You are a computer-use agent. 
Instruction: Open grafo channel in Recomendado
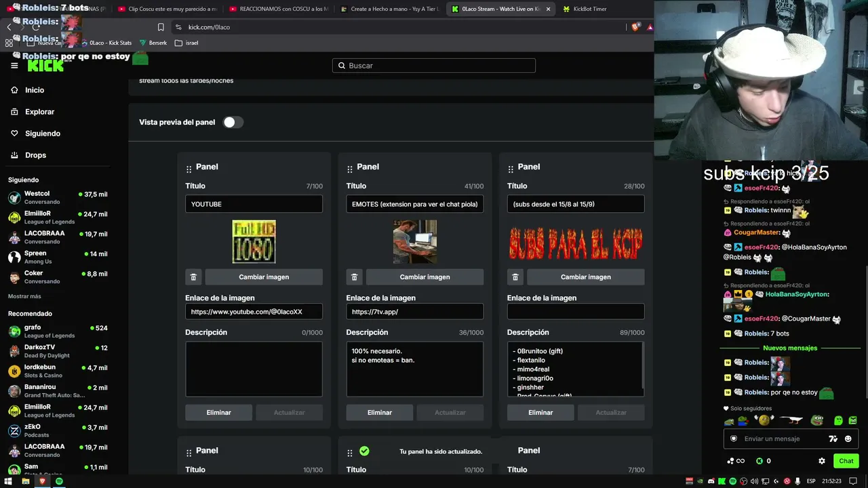pyautogui.click(x=58, y=331)
